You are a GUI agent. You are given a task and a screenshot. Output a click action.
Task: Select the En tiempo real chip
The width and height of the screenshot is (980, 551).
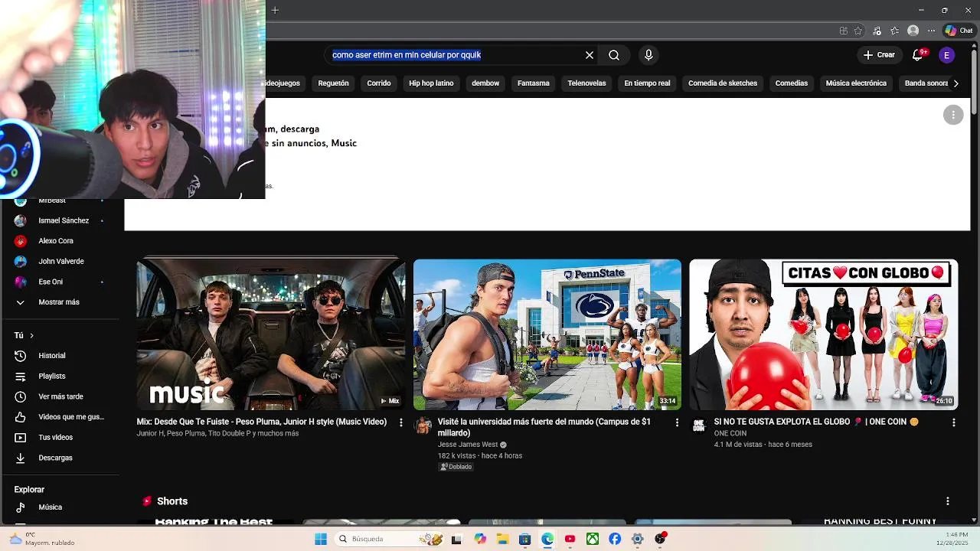647,83
